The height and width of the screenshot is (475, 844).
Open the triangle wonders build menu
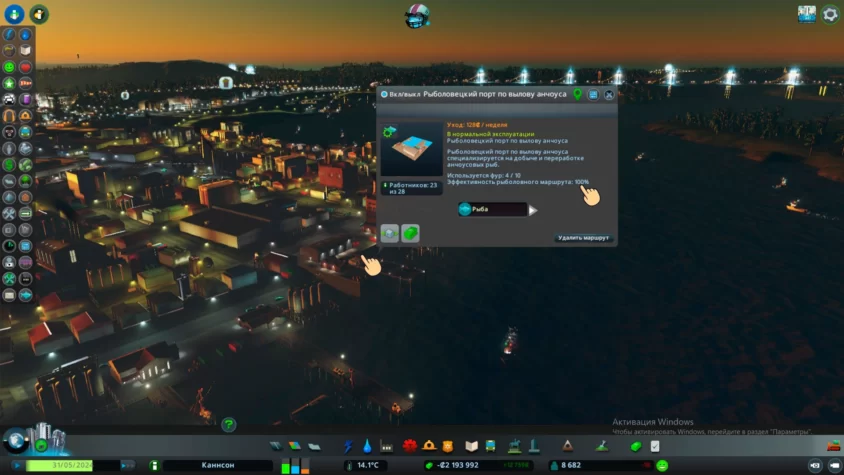[x=567, y=446]
